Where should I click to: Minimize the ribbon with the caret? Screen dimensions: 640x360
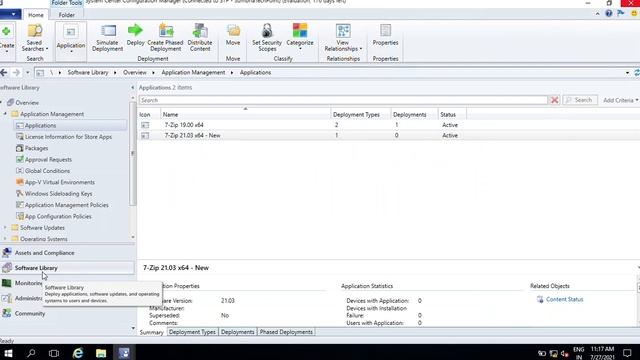coord(598,13)
